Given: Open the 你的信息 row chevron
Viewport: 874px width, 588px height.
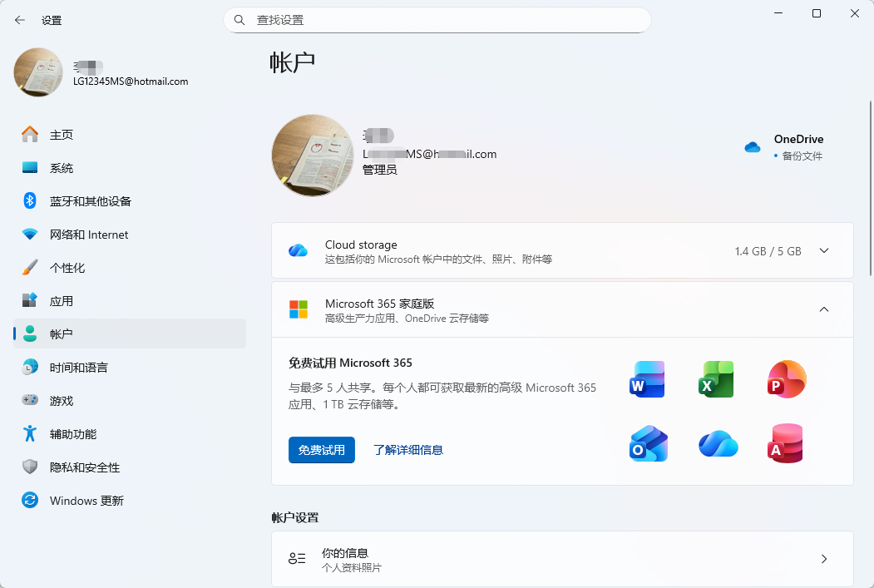Looking at the screenshot, I should coord(824,559).
